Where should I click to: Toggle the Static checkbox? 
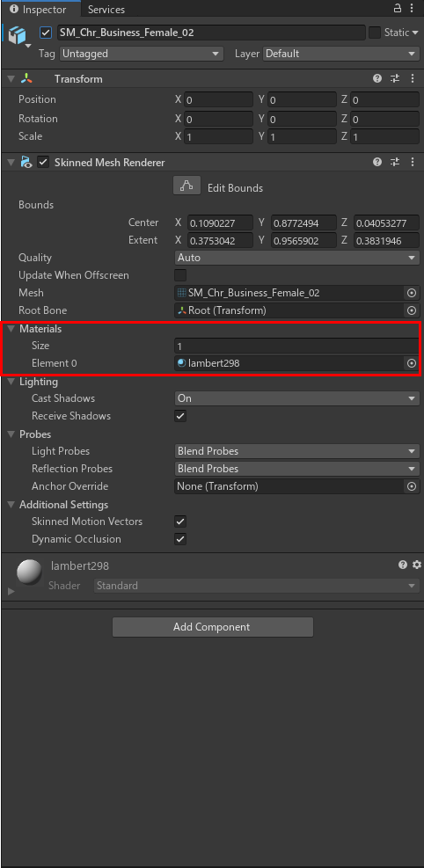375,33
